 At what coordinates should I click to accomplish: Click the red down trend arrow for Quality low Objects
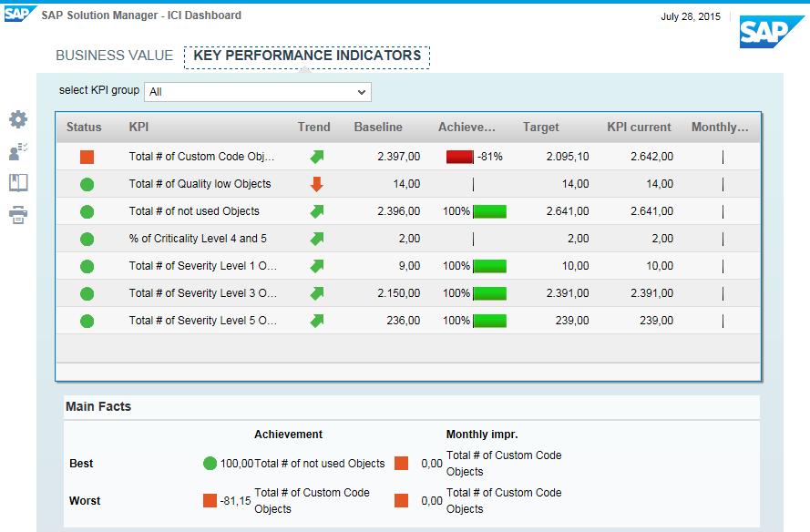click(317, 184)
